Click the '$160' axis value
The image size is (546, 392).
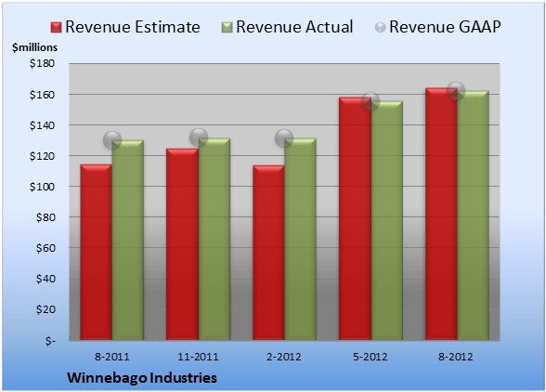42,95
